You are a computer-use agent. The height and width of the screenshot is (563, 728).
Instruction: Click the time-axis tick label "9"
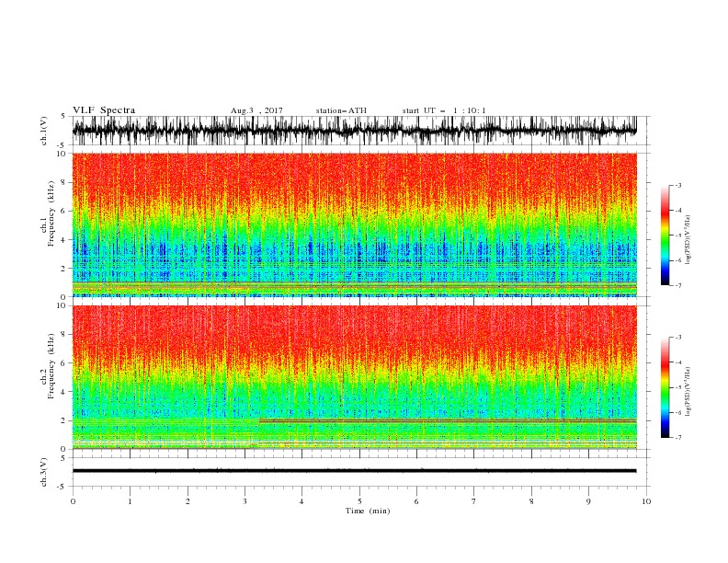(x=588, y=501)
